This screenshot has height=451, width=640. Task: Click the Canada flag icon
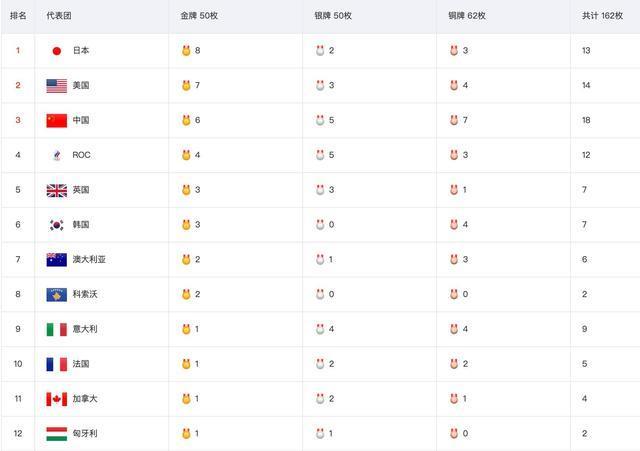(x=57, y=399)
